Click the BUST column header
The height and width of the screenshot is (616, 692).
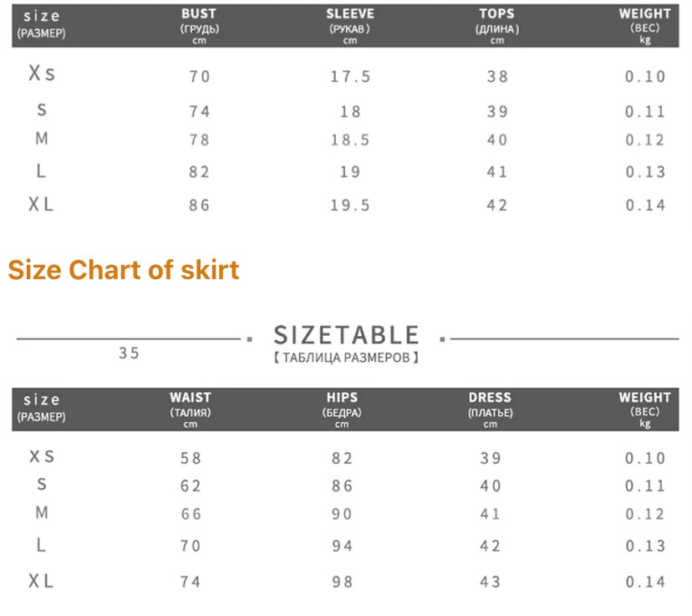click(x=199, y=14)
